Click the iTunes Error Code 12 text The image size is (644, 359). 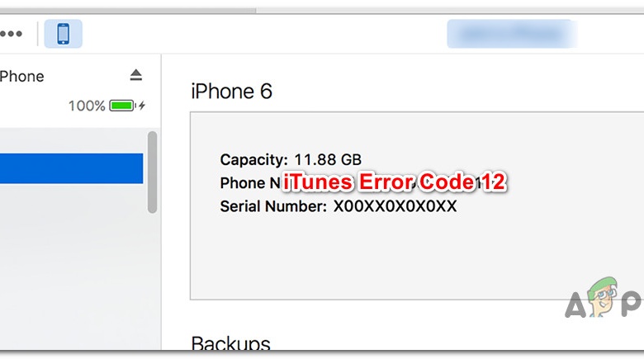coord(394,183)
